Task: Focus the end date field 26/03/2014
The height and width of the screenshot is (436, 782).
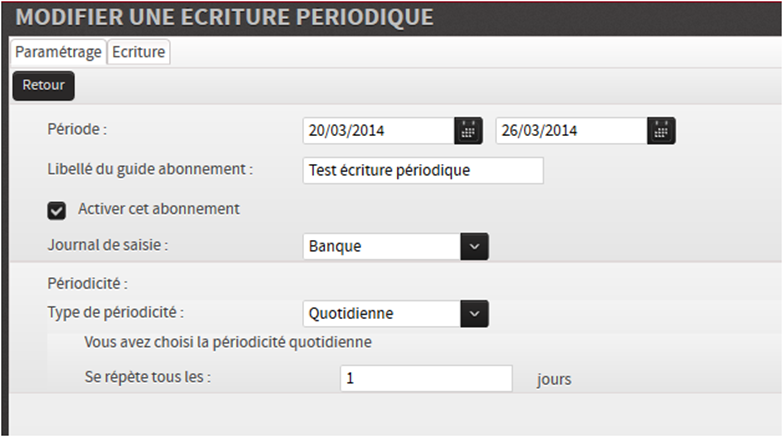Action: point(572,131)
